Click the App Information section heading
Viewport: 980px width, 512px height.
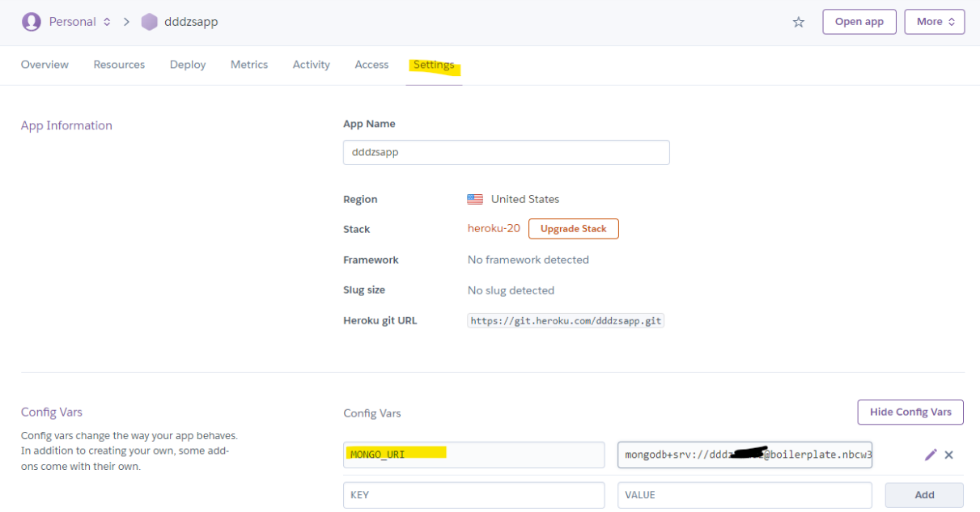coord(66,125)
